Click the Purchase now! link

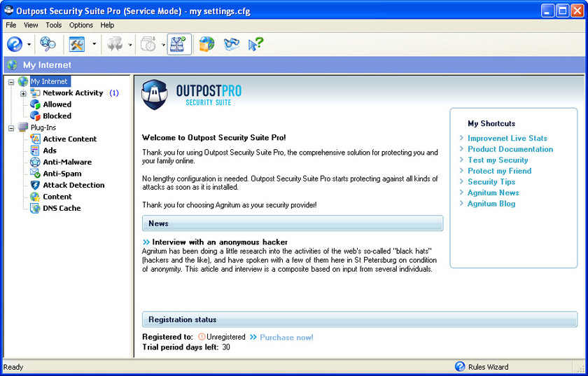pyautogui.click(x=286, y=337)
